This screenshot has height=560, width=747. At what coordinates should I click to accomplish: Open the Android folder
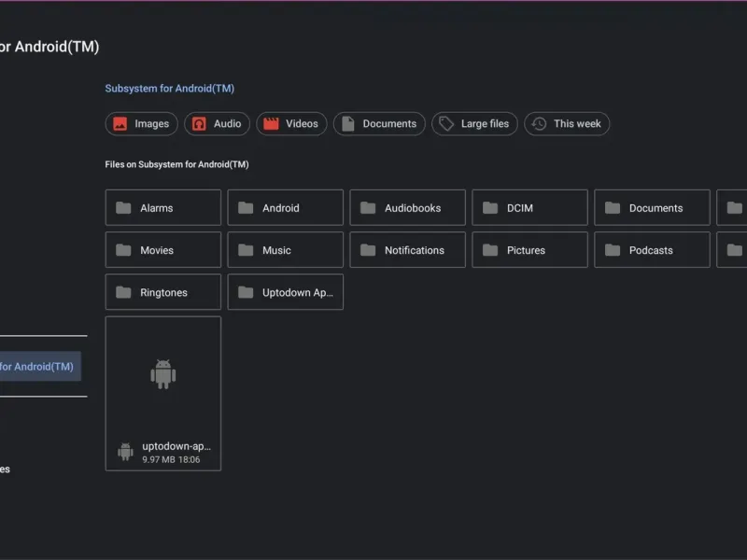pos(286,207)
